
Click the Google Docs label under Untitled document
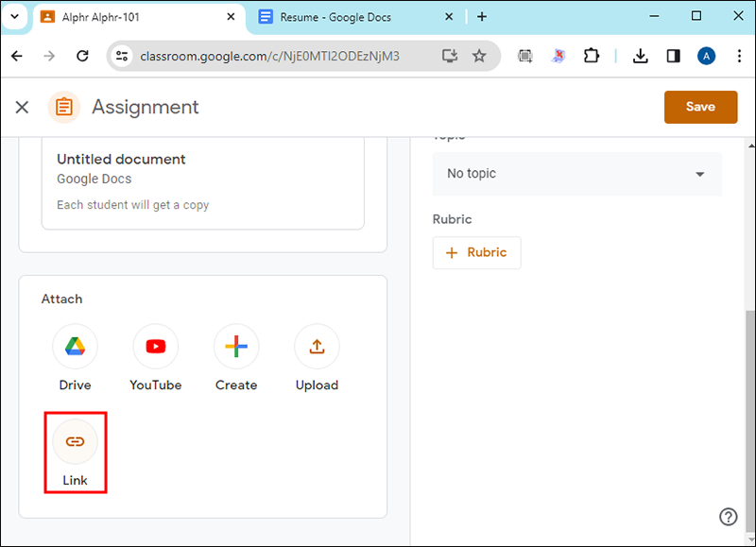[x=94, y=179]
